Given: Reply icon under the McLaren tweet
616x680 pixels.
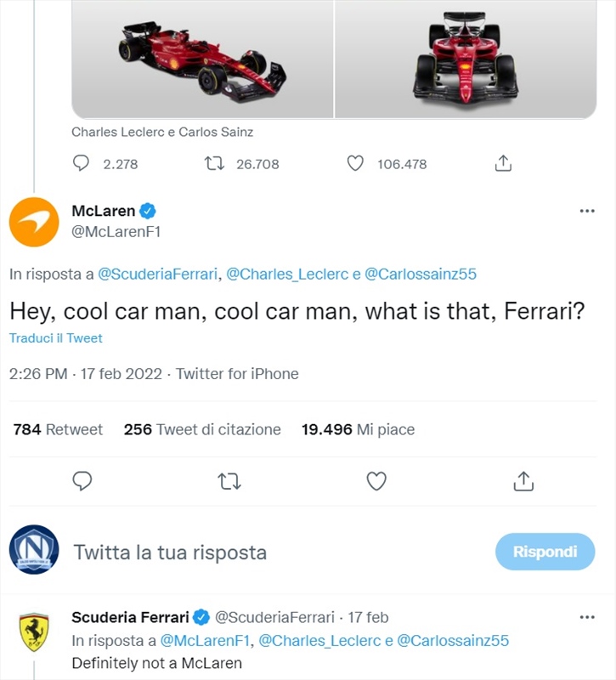Looking at the screenshot, I should click(82, 481).
